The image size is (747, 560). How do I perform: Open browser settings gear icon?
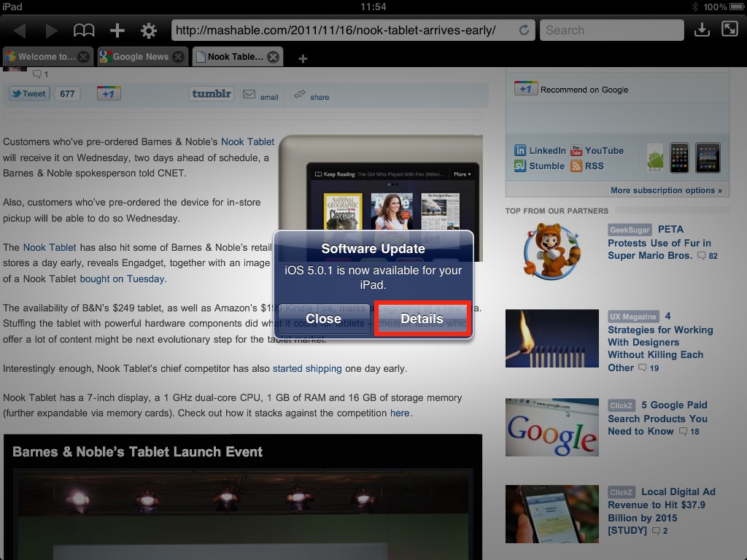[x=149, y=31]
